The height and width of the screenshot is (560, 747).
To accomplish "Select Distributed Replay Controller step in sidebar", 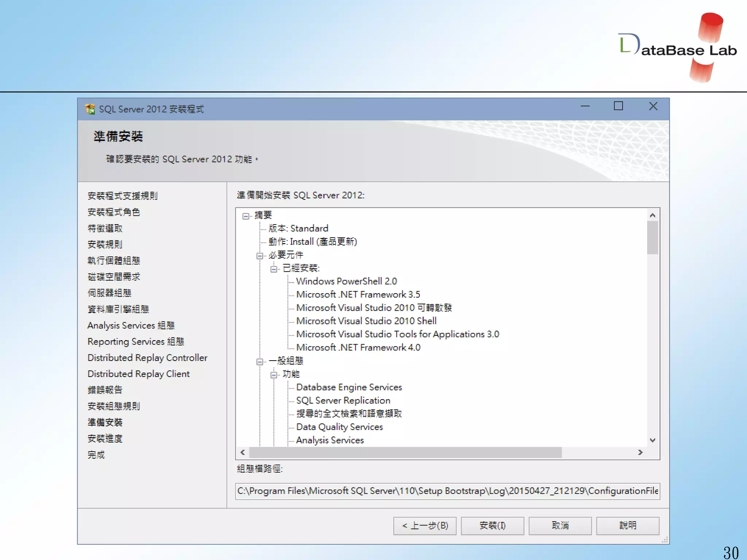I will pos(147,358).
